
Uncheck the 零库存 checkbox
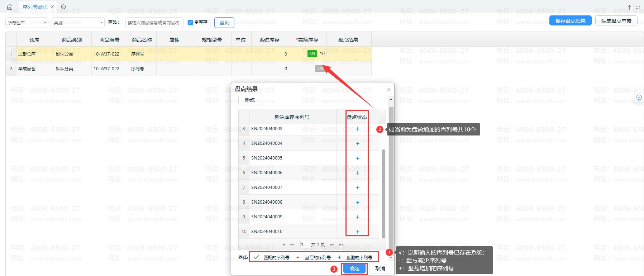190,23
